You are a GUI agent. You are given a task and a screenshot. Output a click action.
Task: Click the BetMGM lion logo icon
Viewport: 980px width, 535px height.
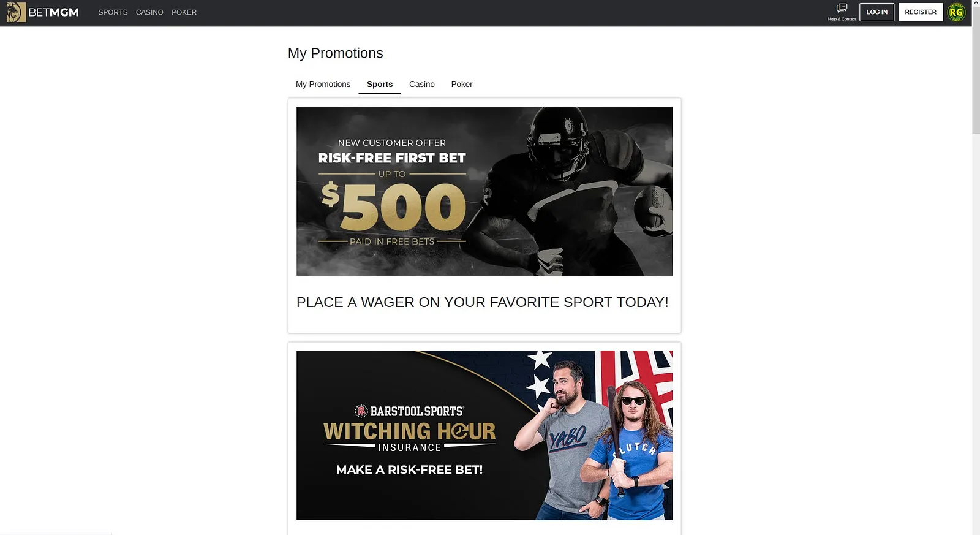point(16,12)
